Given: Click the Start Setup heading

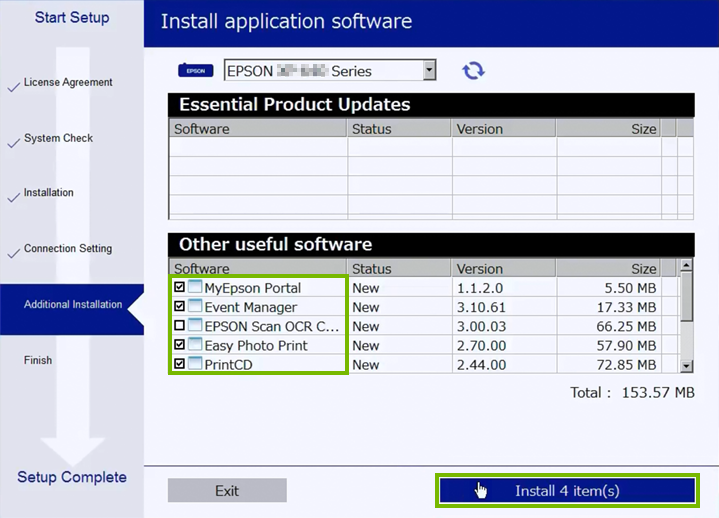Looking at the screenshot, I should [x=72, y=17].
